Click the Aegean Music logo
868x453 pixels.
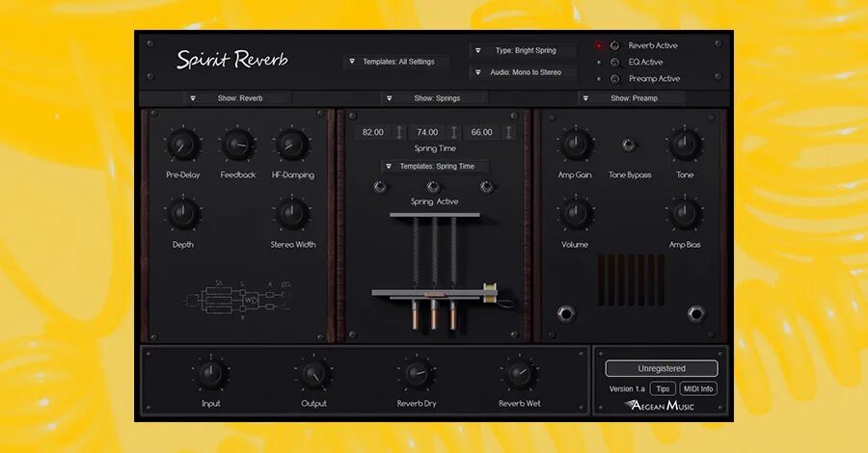pos(659,406)
